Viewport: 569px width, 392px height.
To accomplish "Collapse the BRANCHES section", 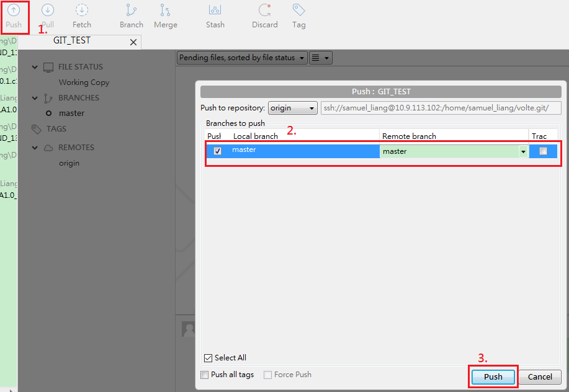I will click(35, 98).
